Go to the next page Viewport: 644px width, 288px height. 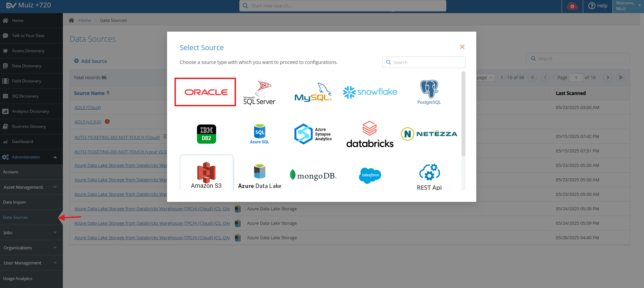tap(608, 78)
